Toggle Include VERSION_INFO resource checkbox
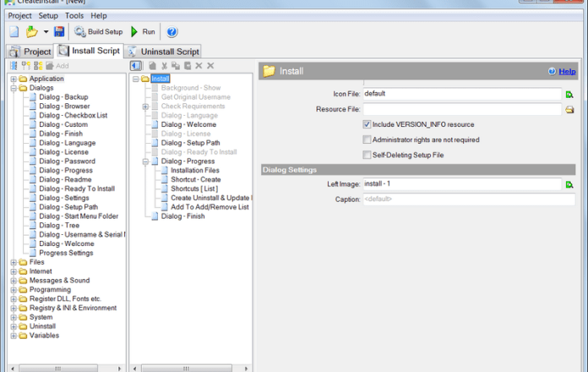588x372 pixels. click(x=367, y=124)
